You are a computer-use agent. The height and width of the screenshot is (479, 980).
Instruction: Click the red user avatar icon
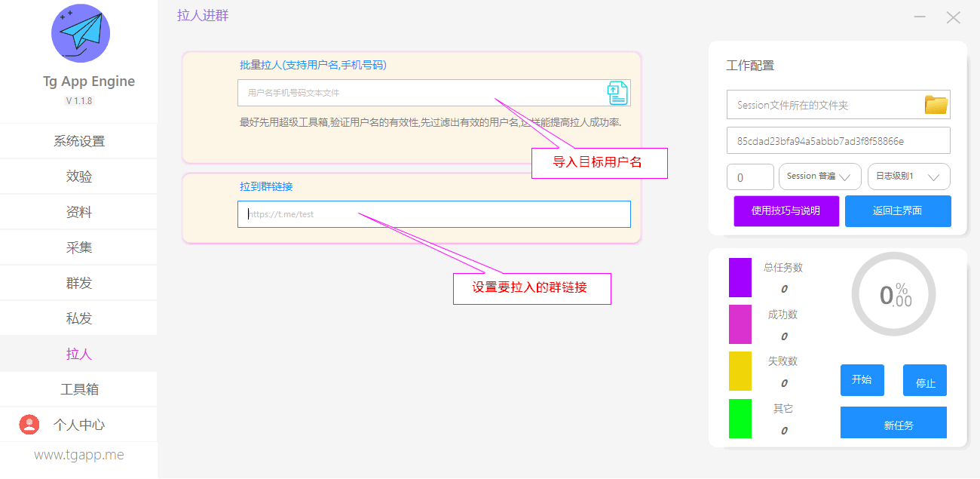coord(29,425)
